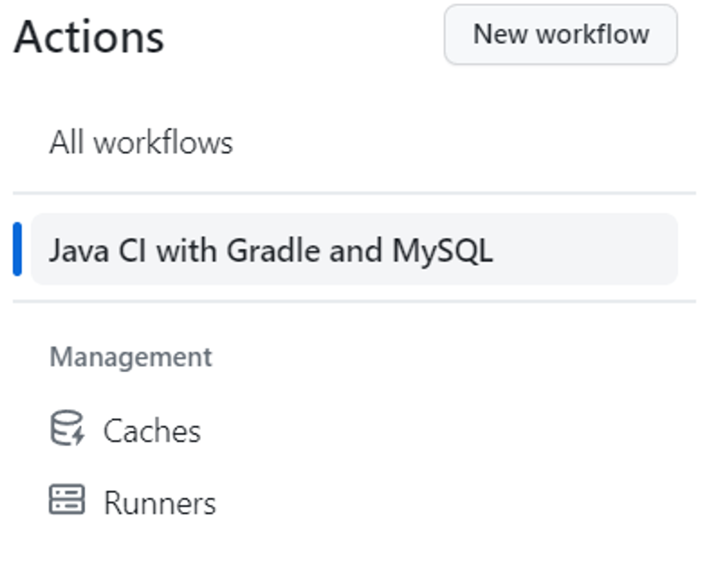This screenshot has width=723, height=588.
Task: Click the blue active workflow indicator bar
Action: coord(17,249)
